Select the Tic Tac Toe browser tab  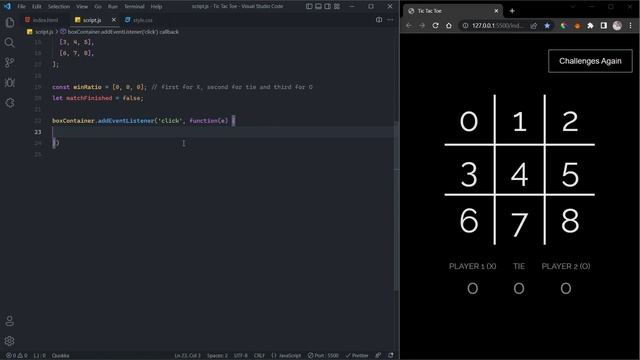(452, 11)
